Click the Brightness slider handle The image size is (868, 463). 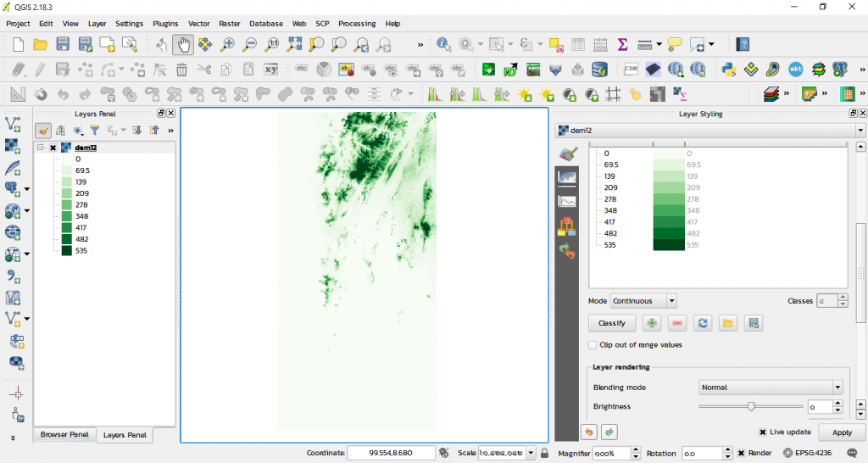pyautogui.click(x=751, y=407)
